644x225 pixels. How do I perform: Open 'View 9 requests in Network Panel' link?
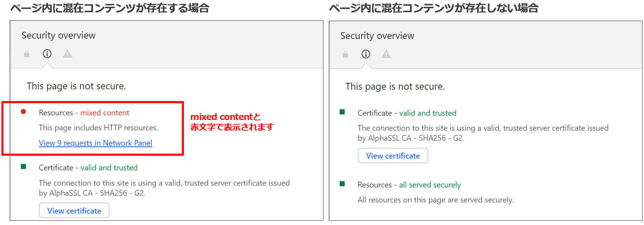96,143
